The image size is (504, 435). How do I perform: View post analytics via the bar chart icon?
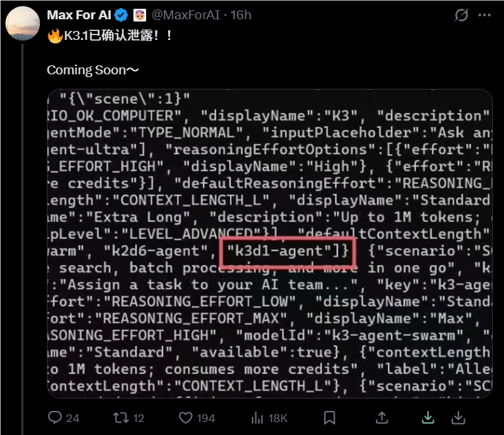click(x=257, y=418)
